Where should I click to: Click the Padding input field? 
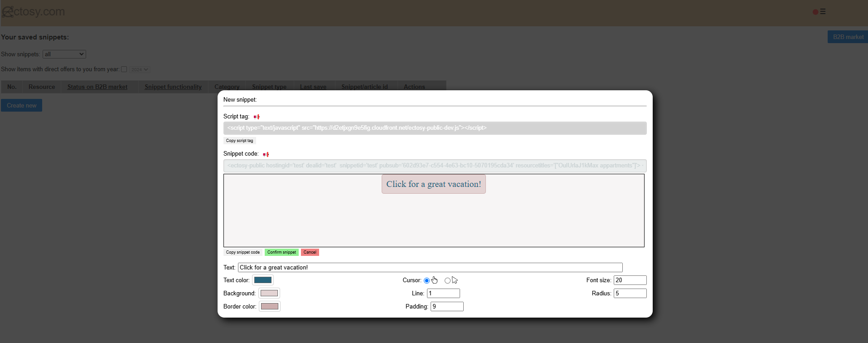tap(447, 307)
